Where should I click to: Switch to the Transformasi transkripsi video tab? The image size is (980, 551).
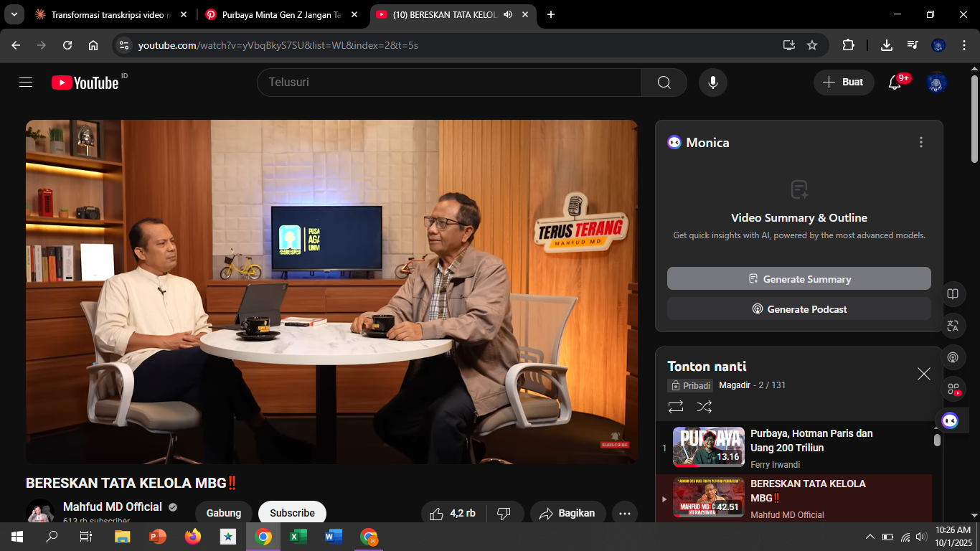111,14
